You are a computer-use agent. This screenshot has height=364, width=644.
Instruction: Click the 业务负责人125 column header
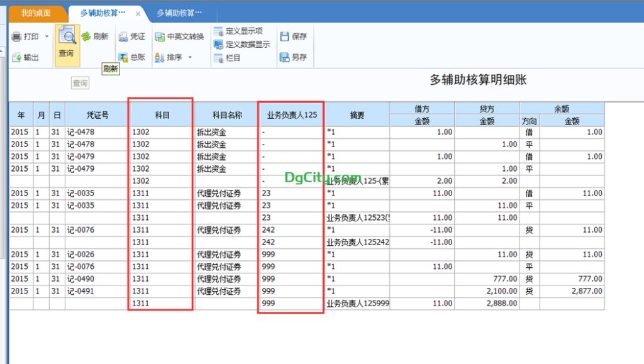(291, 115)
